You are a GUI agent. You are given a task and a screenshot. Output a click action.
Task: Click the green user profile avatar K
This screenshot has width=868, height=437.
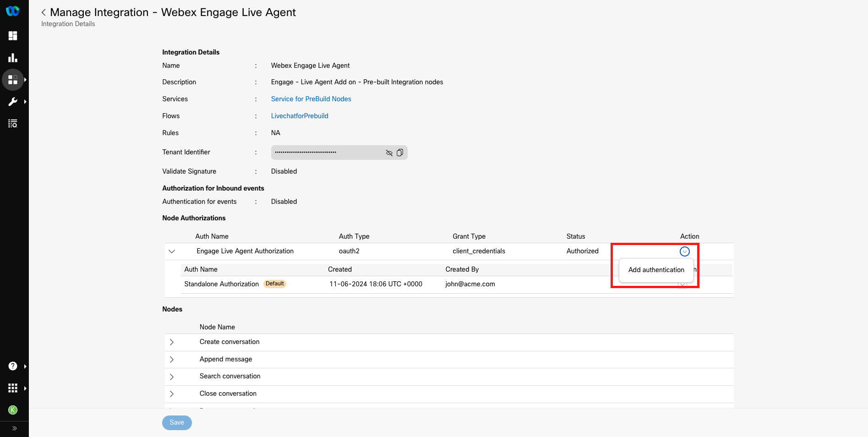(x=13, y=410)
